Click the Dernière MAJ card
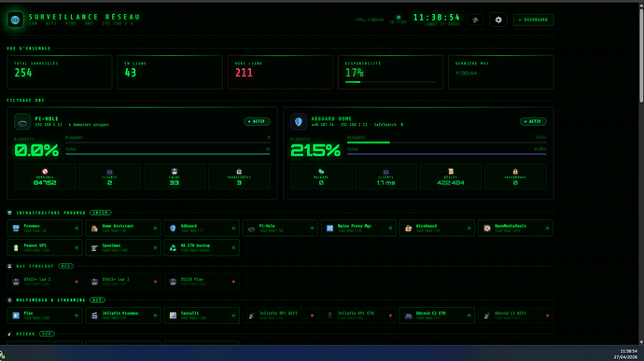The width and height of the screenshot is (644, 361). pyautogui.click(x=500, y=72)
